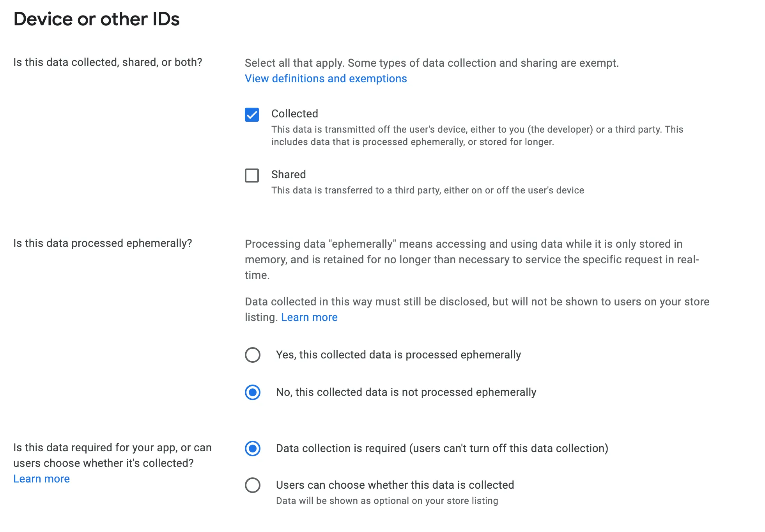This screenshot has height=532, width=765.
Task: Enable the Shared checkbox
Action: coord(252,176)
